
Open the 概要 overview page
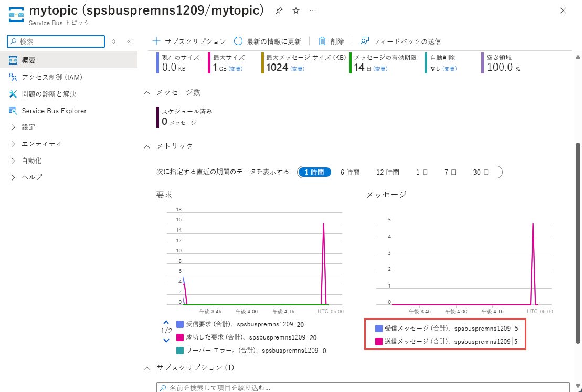[x=69, y=60]
